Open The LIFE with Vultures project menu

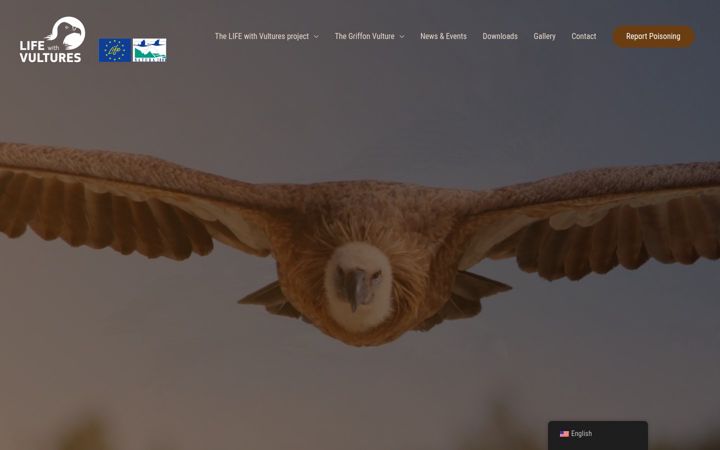[x=262, y=36]
